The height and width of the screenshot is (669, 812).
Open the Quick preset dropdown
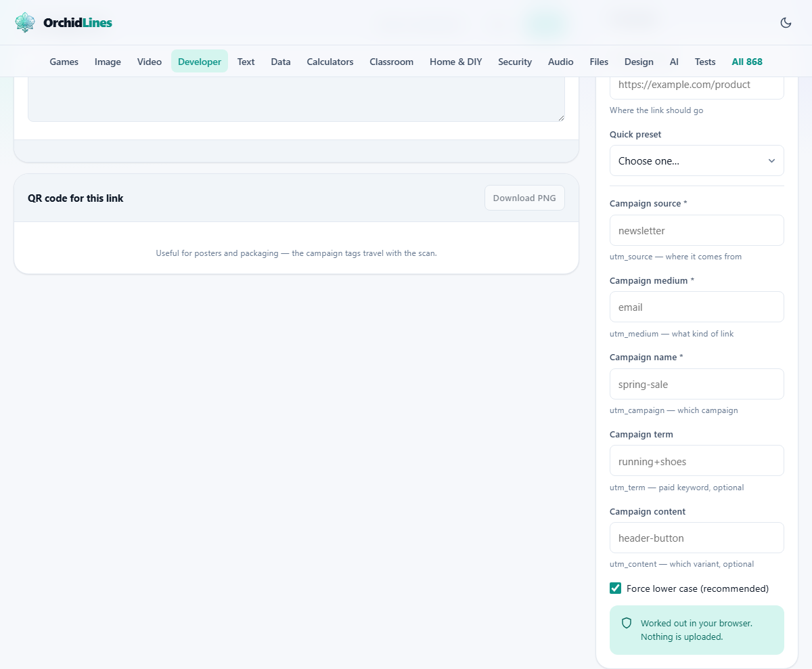[697, 160]
